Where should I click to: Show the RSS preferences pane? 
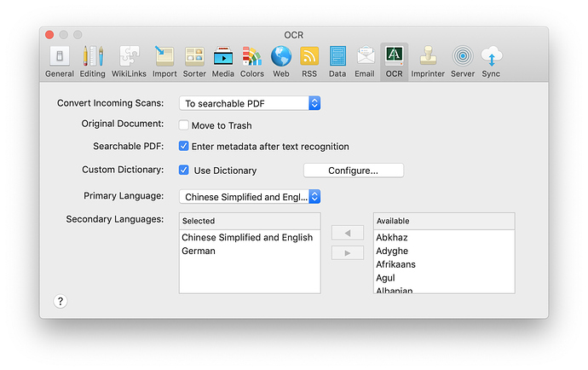click(x=309, y=61)
